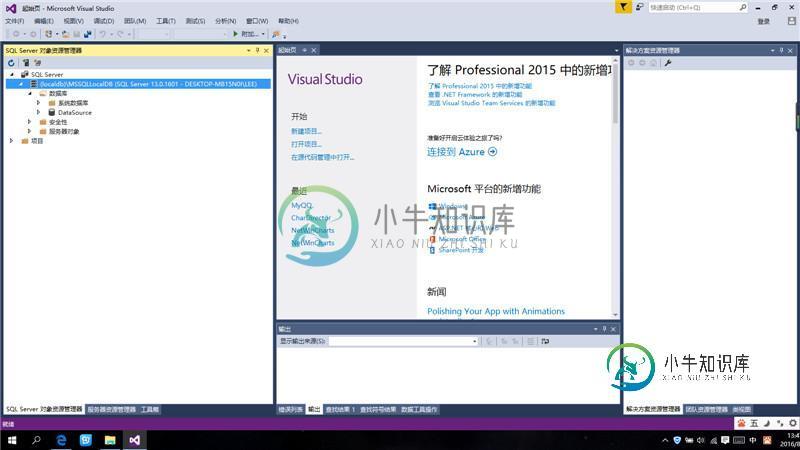Open the recent project MyQQ
The width and height of the screenshot is (800, 450).
click(302, 205)
